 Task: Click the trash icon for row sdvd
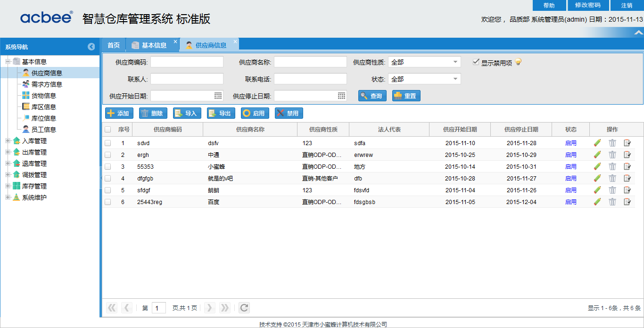point(612,143)
